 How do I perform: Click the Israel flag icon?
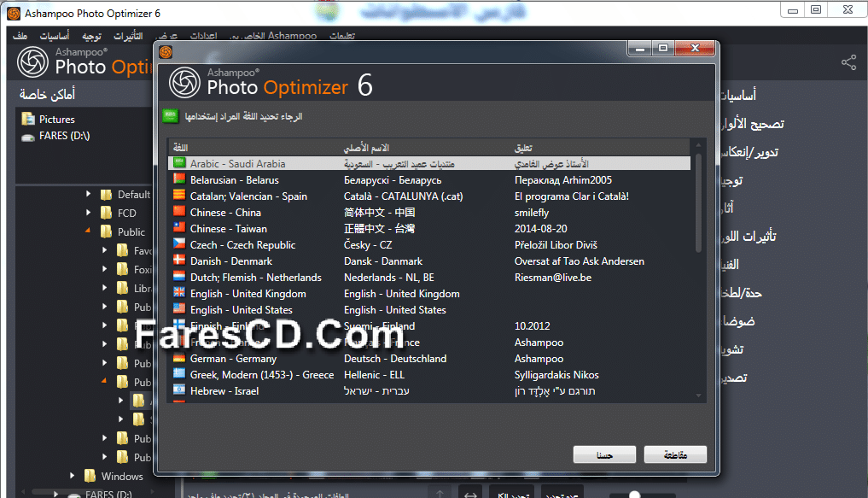click(178, 390)
